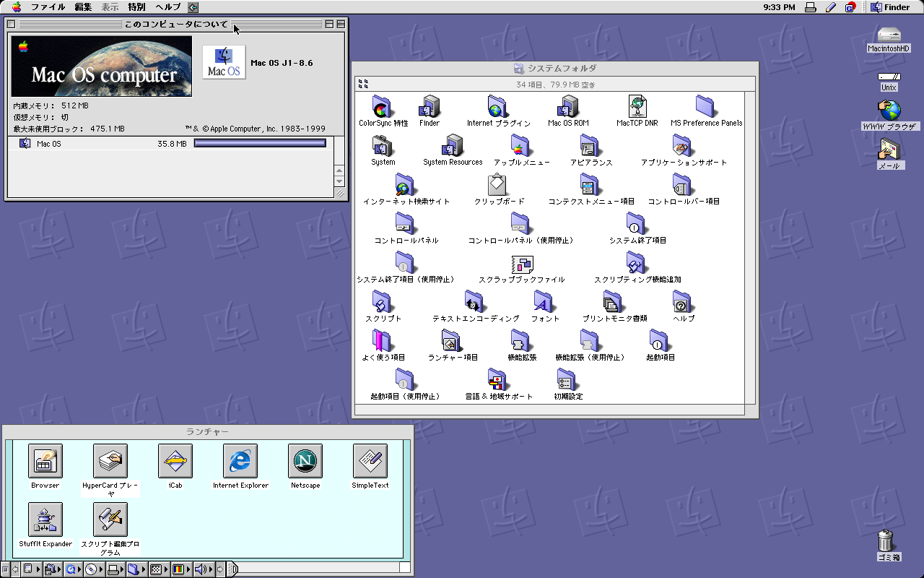Click the Mac OS memory usage bar

click(260, 144)
